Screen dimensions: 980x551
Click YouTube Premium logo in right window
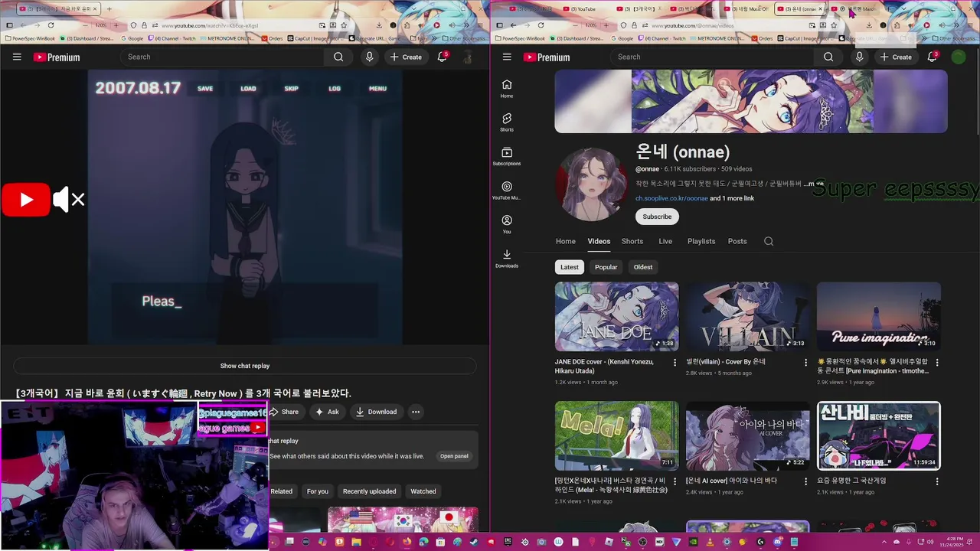point(547,57)
